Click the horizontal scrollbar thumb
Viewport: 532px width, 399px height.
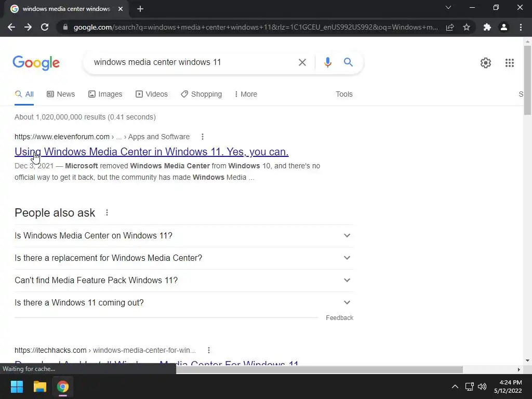(320, 369)
